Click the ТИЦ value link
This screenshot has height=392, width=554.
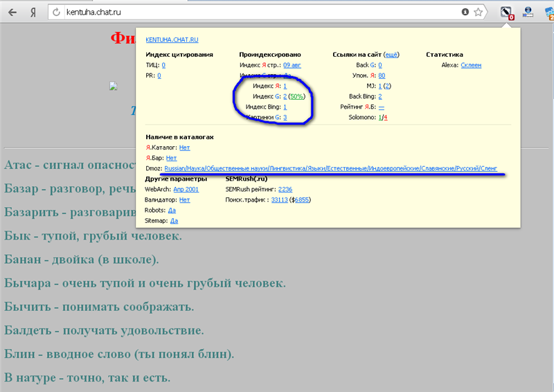pos(163,65)
